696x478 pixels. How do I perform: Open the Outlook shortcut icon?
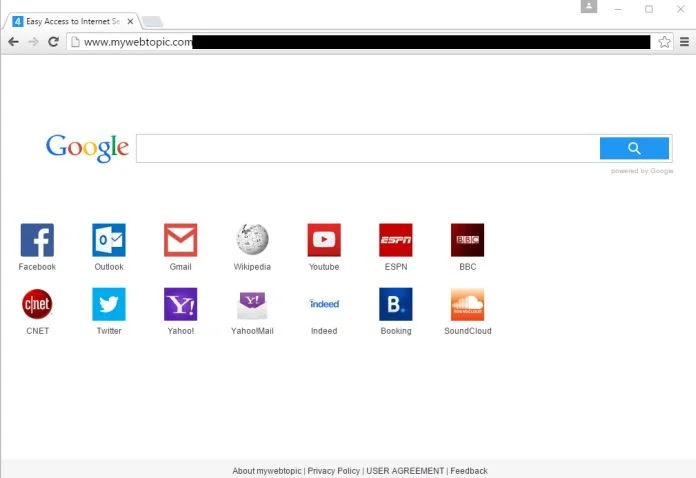coord(109,240)
